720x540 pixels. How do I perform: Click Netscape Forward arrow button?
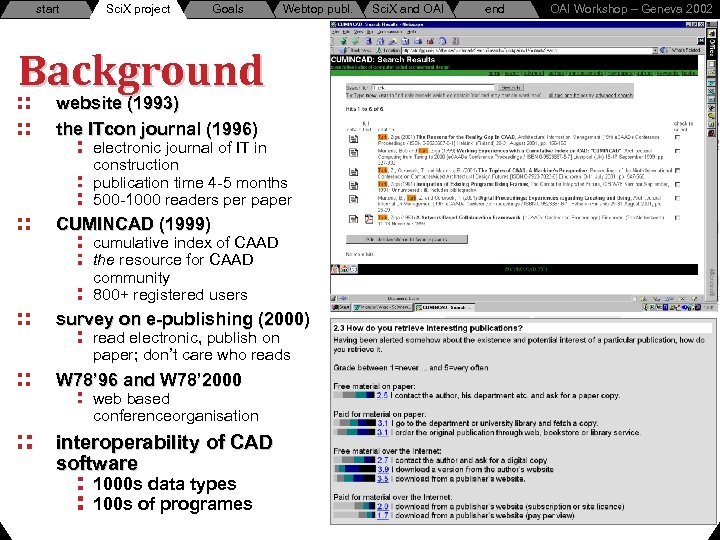tap(355, 41)
